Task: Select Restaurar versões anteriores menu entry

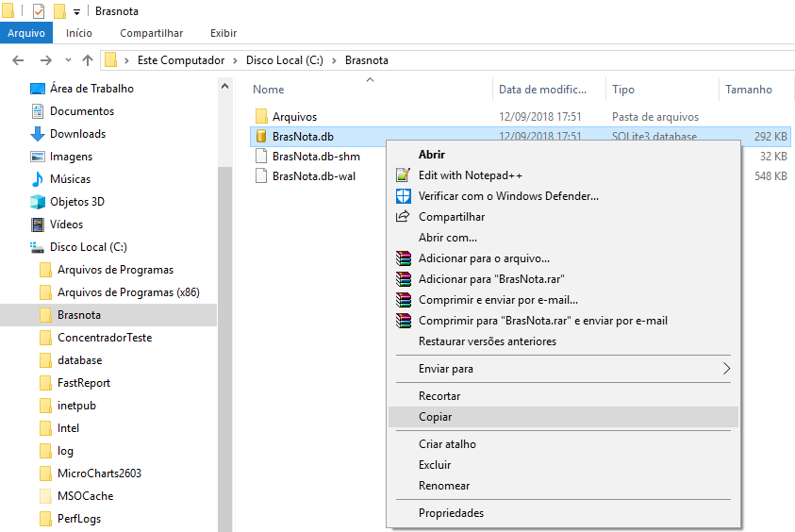Action: point(563,341)
